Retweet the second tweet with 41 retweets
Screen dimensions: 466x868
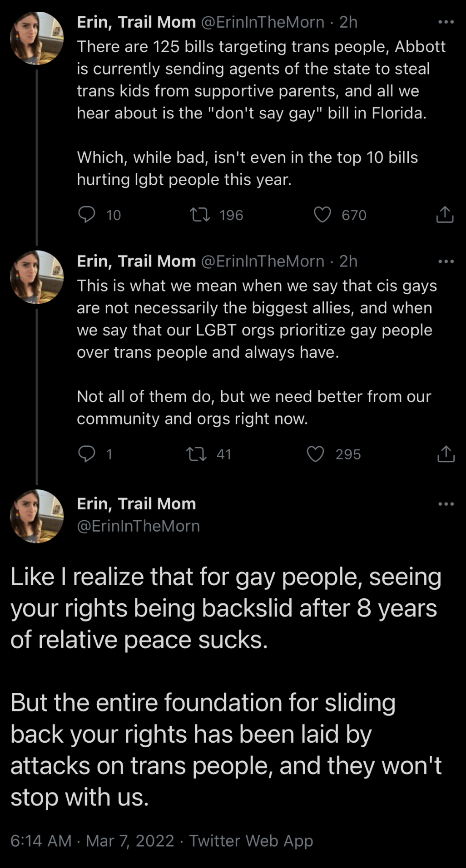click(197, 454)
